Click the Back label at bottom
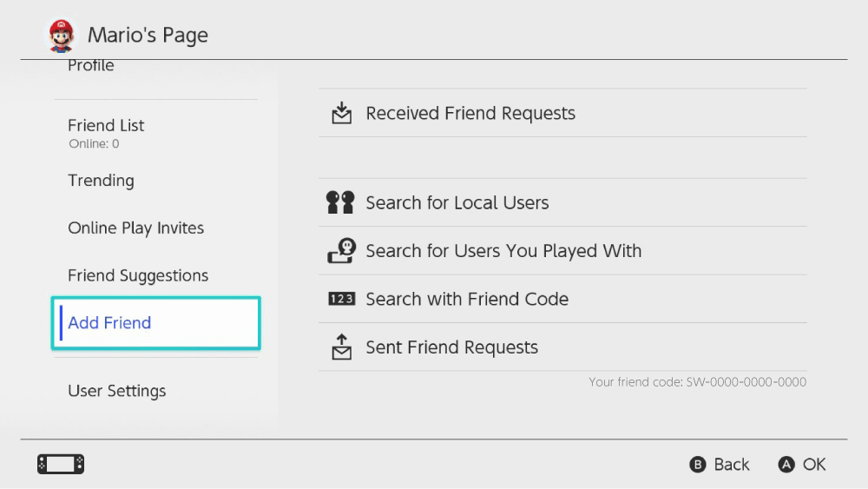Image resolution: width=868 pixels, height=489 pixels. pos(731,465)
